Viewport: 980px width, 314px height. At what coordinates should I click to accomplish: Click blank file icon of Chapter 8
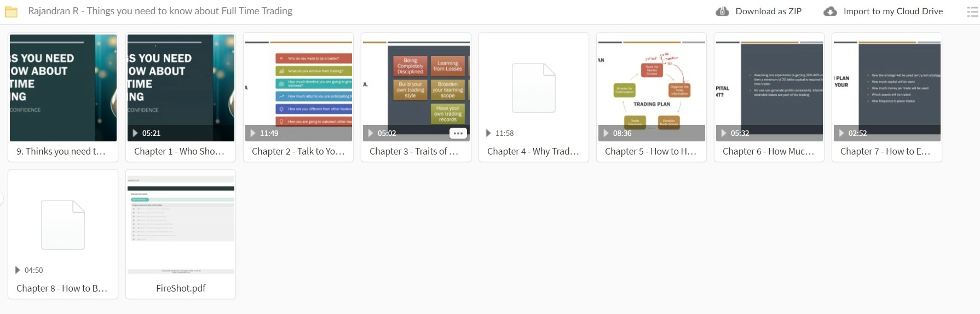click(x=63, y=225)
